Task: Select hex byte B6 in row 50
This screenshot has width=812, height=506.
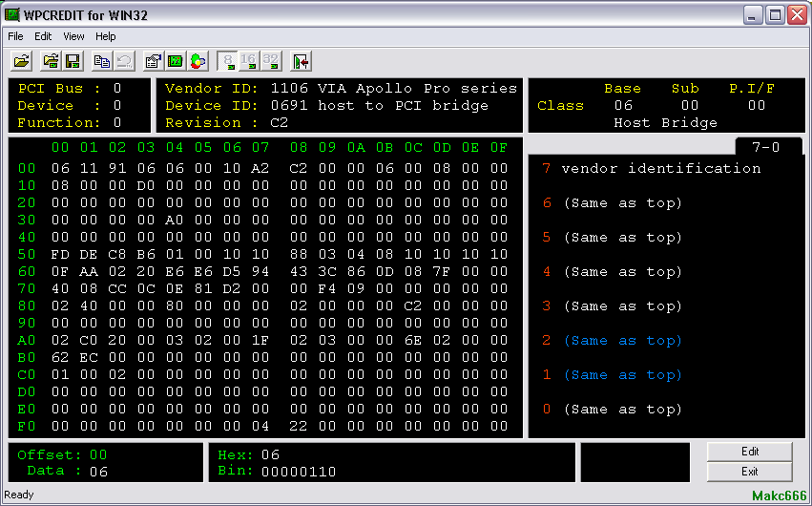Action: pos(146,254)
